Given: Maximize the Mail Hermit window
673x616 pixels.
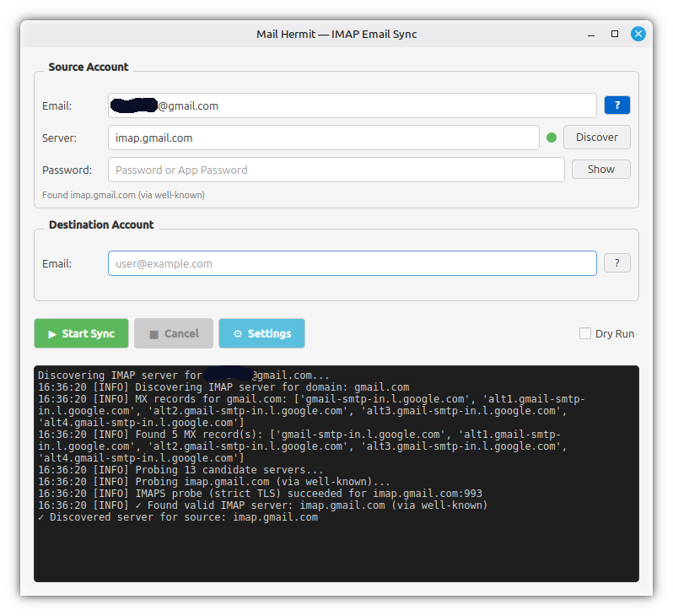Looking at the screenshot, I should point(615,34).
